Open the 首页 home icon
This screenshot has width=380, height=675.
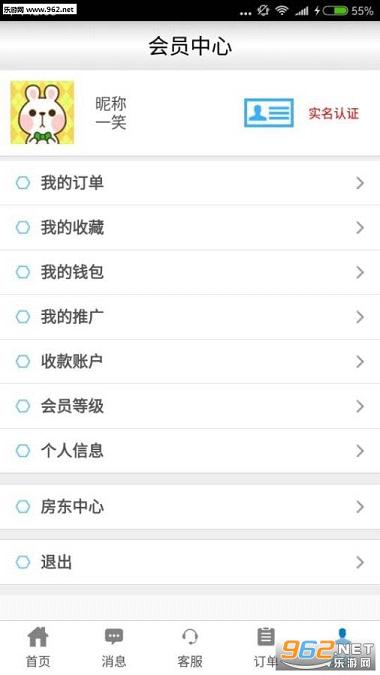coord(38,637)
